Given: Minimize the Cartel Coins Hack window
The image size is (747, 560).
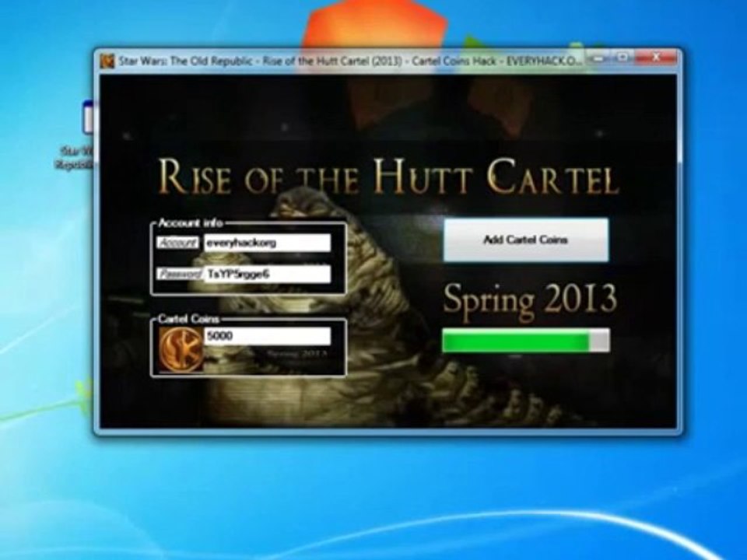Looking at the screenshot, I should pyautogui.click(x=600, y=58).
